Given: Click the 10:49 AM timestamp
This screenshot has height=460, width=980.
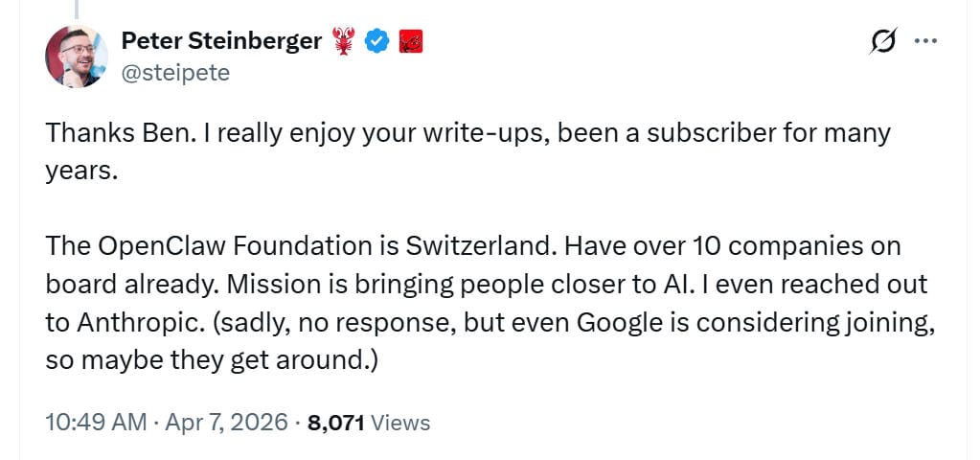Looking at the screenshot, I should tap(96, 424).
